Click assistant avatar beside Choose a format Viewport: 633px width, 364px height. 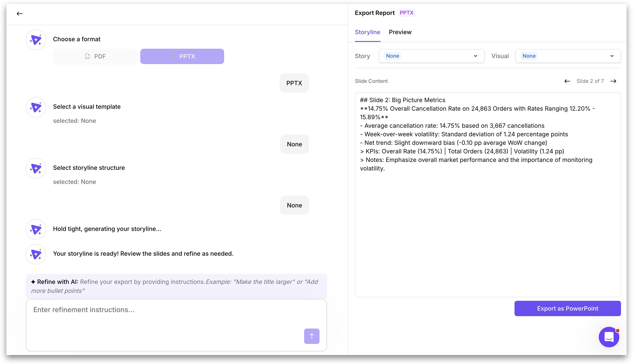tap(36, 40)
